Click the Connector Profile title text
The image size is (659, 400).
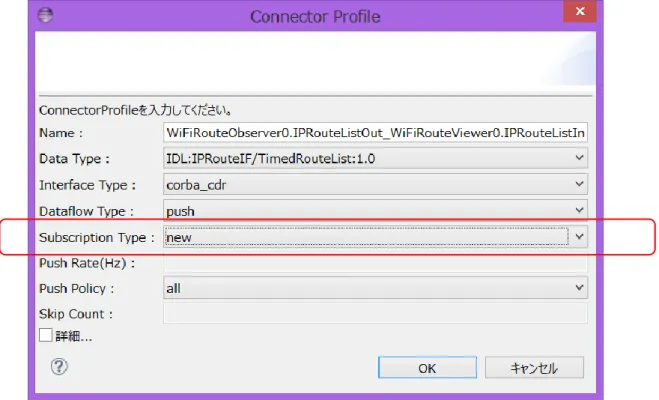click(315, 17)
